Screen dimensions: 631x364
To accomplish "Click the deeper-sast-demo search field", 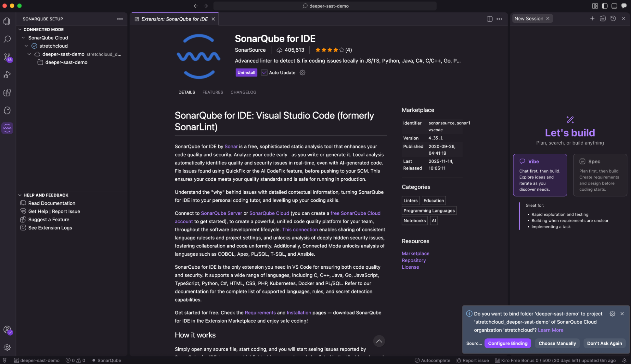I will [325, 6].
